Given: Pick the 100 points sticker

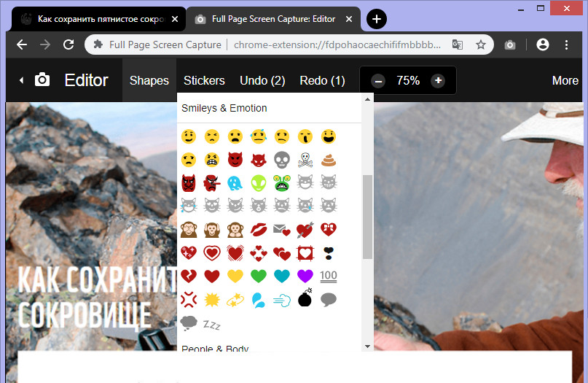Looking at the screenshot, I should coord(329,276).
